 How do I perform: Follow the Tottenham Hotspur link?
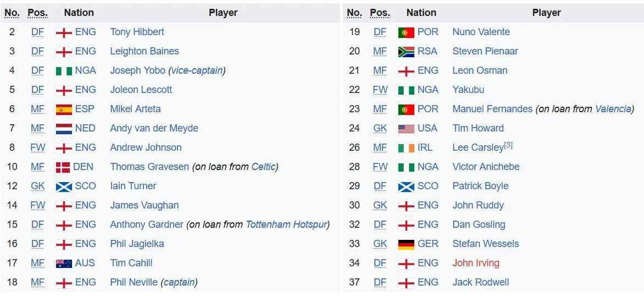tap(286, 224)
